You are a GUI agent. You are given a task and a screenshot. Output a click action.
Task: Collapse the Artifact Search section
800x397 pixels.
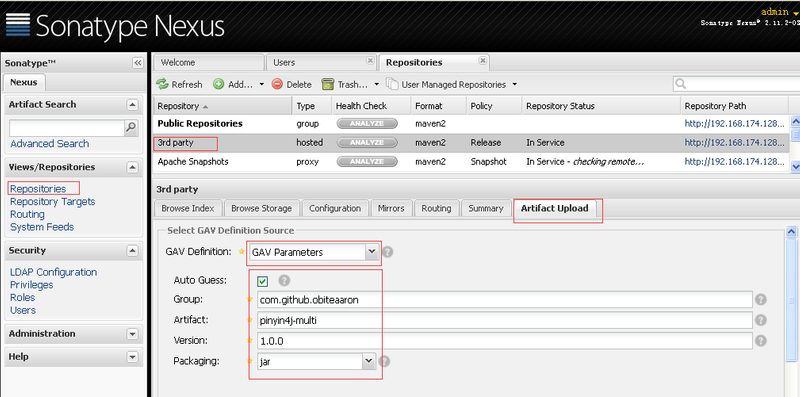coord(132,105)
